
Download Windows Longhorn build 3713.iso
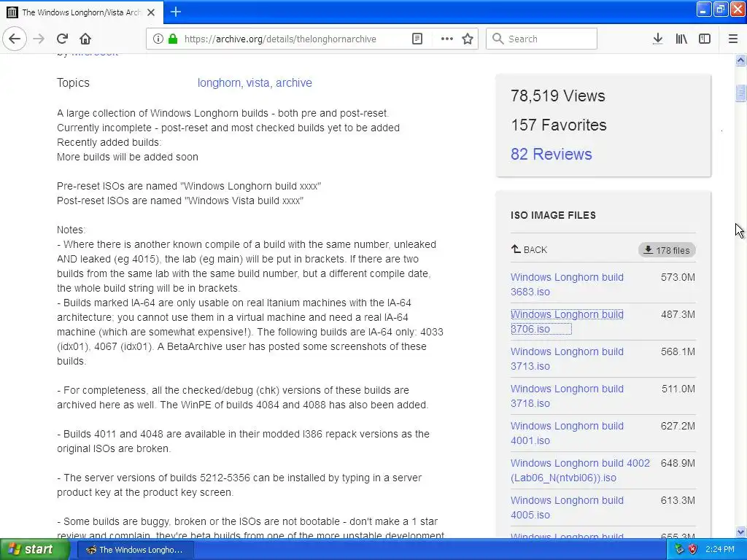pos(567,359)
